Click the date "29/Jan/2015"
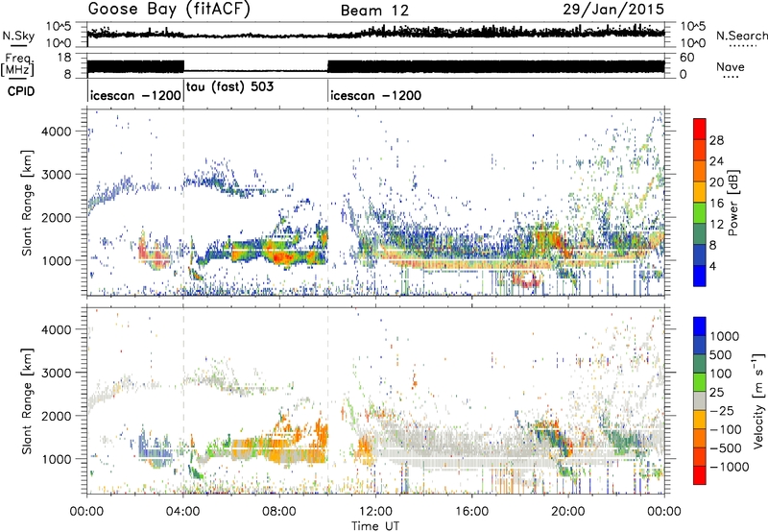 (x=613, y=10)
